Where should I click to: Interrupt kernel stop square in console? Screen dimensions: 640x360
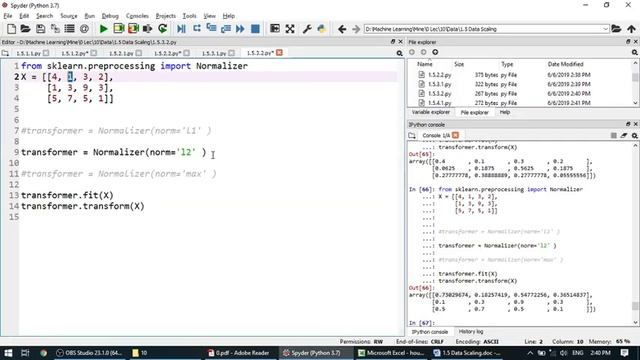613,136
